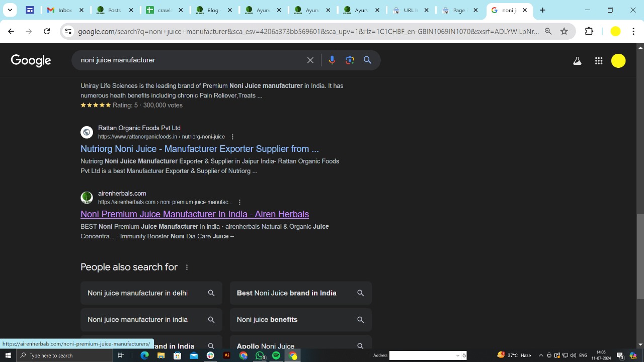The image size is (644, 362).
Task: View site information icon in address bar
Action: (x=68, y=31)
